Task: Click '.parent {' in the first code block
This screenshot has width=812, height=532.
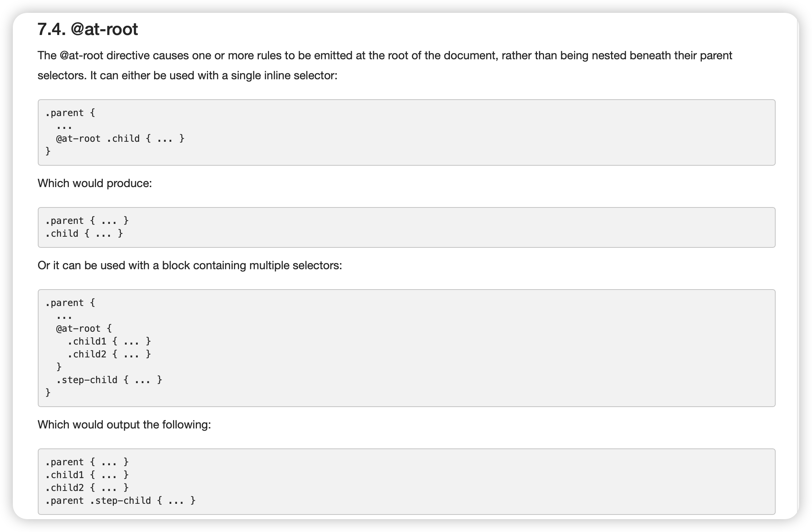Action: click(70, 113)
